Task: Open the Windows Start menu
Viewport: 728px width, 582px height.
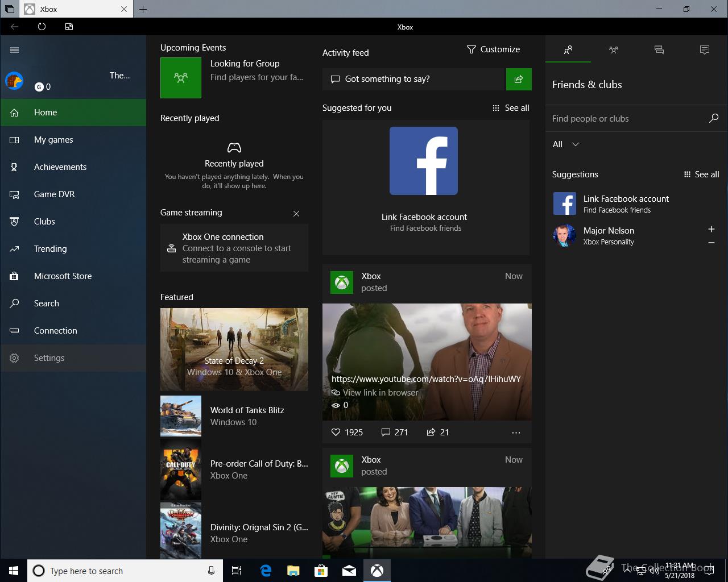Action: 14,571
